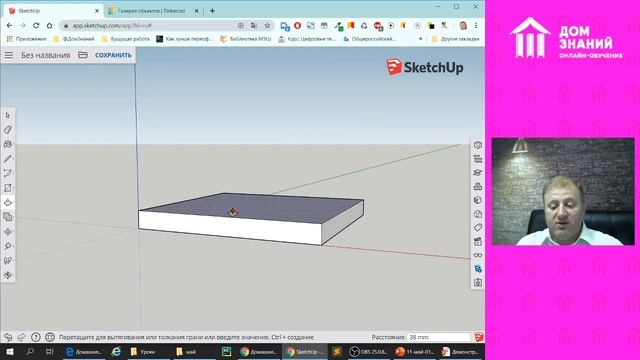640x360 pixels.
Task: Pick the Tape Measure tool
Action: coord(8,246)
